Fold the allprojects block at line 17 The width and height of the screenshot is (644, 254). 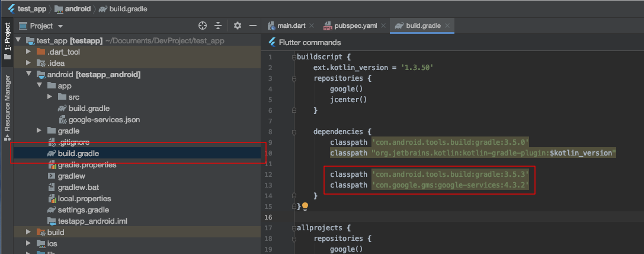click(x=293, y=228)
